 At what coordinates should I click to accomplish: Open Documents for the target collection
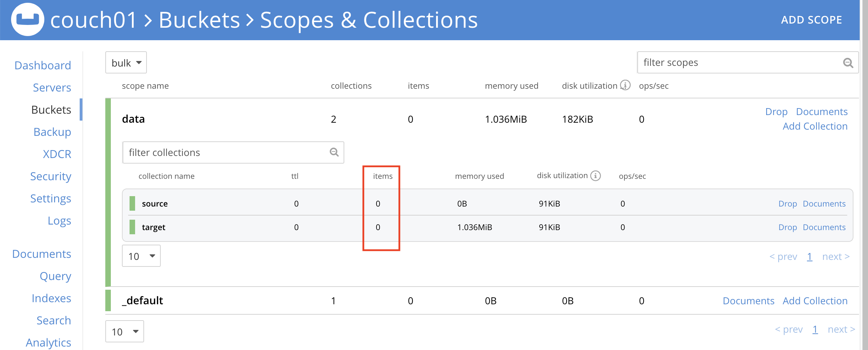click(824, 227)
